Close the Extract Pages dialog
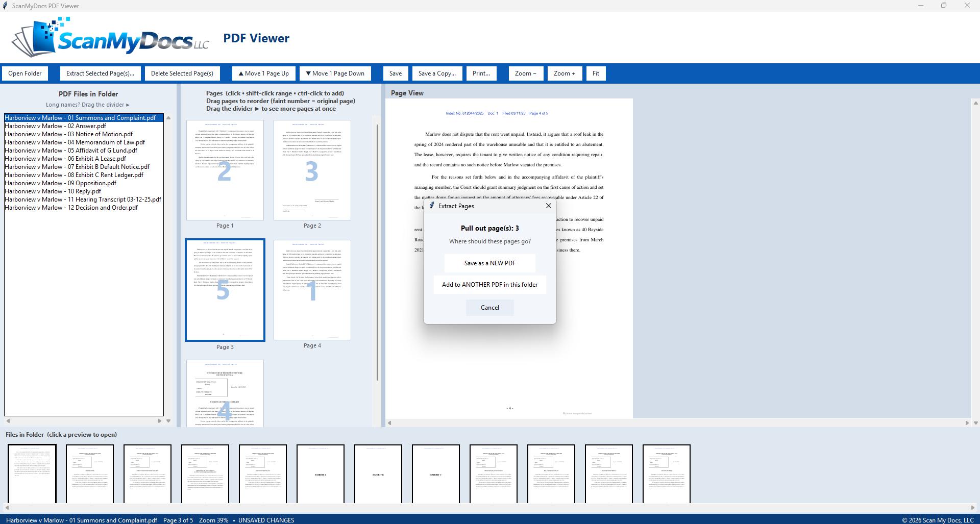980x524 pixels. point(549,206)
